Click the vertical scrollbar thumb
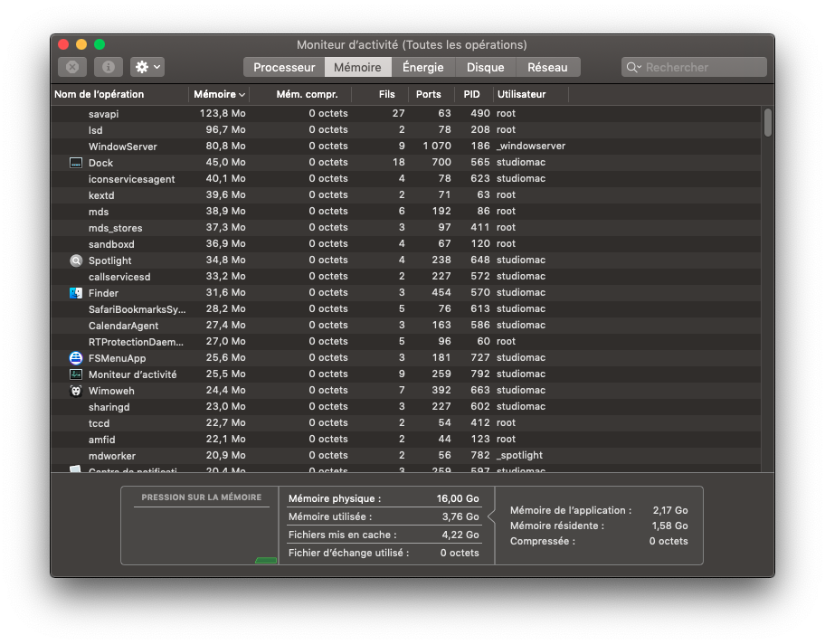 pos(768,123)
